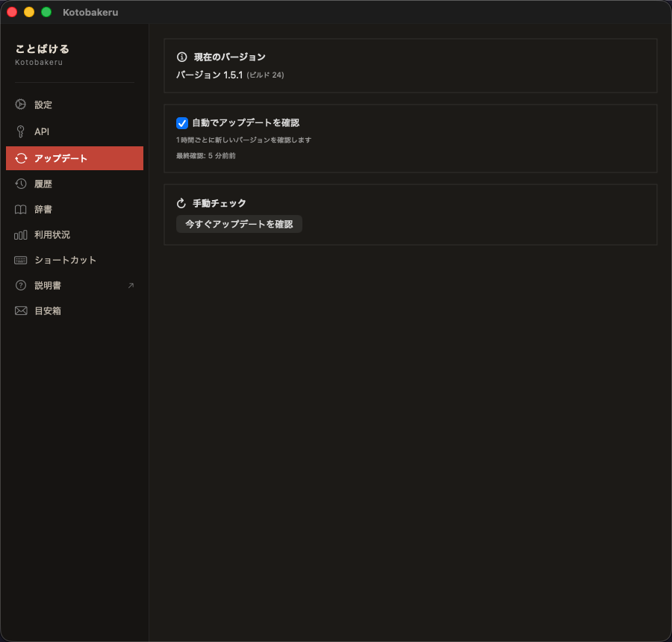
Task: Select the ショートカット keyboard icon
Action: 20,260
